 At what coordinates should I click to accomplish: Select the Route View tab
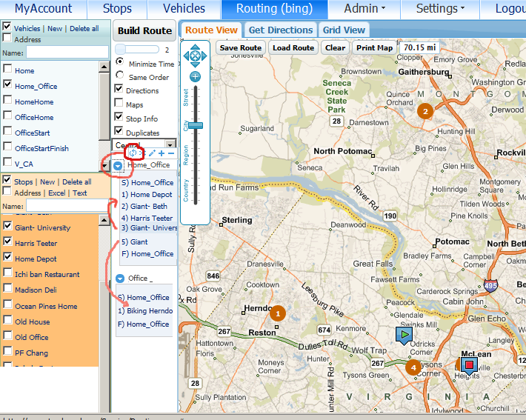(211, 30)
